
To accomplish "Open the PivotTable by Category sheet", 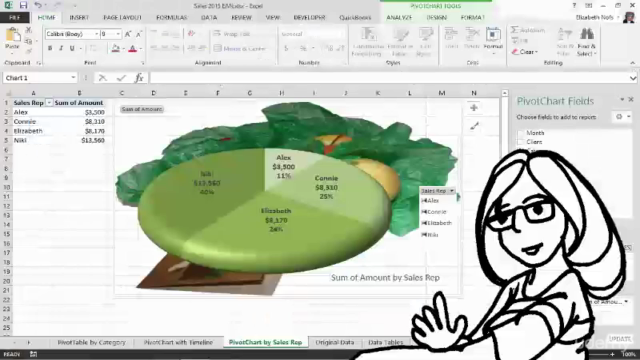I will 91,342.
